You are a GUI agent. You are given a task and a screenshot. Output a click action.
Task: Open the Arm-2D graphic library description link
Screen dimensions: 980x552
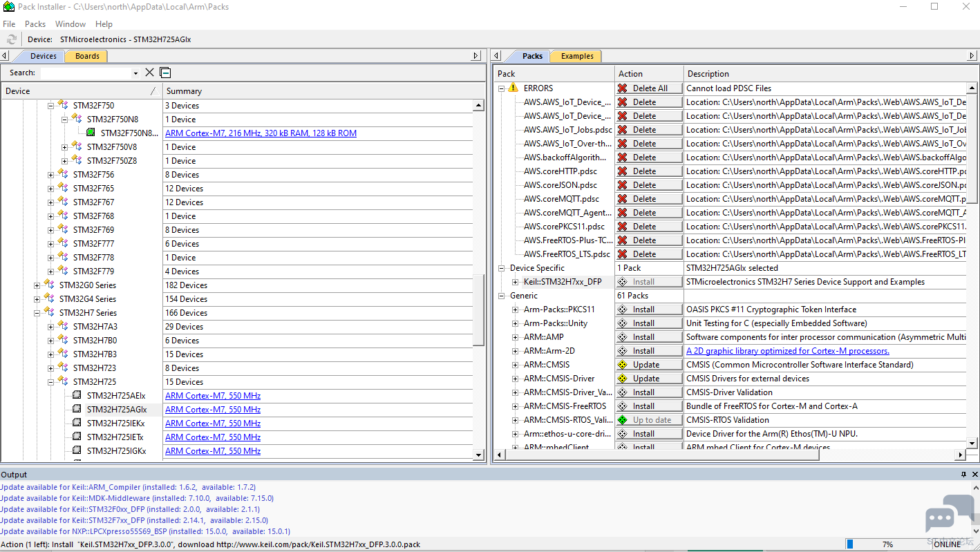pyautogui.click(x=788, y=351)
